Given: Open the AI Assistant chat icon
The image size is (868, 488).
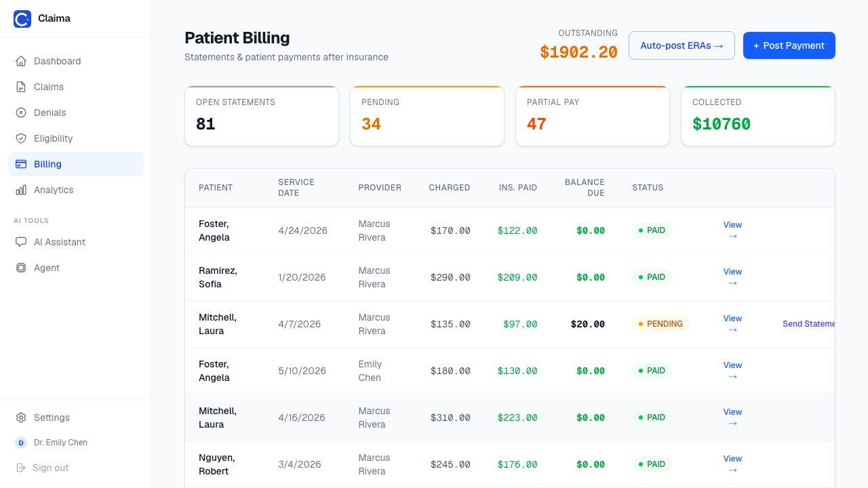Looking at the screenshot, I should [x=21, y=242].
